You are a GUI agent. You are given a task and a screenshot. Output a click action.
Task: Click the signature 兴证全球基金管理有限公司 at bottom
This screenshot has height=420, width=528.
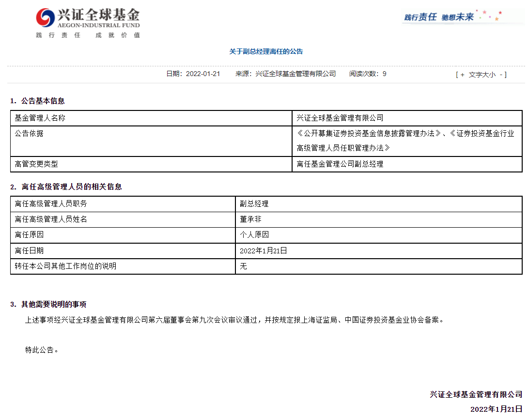point(476,394)
